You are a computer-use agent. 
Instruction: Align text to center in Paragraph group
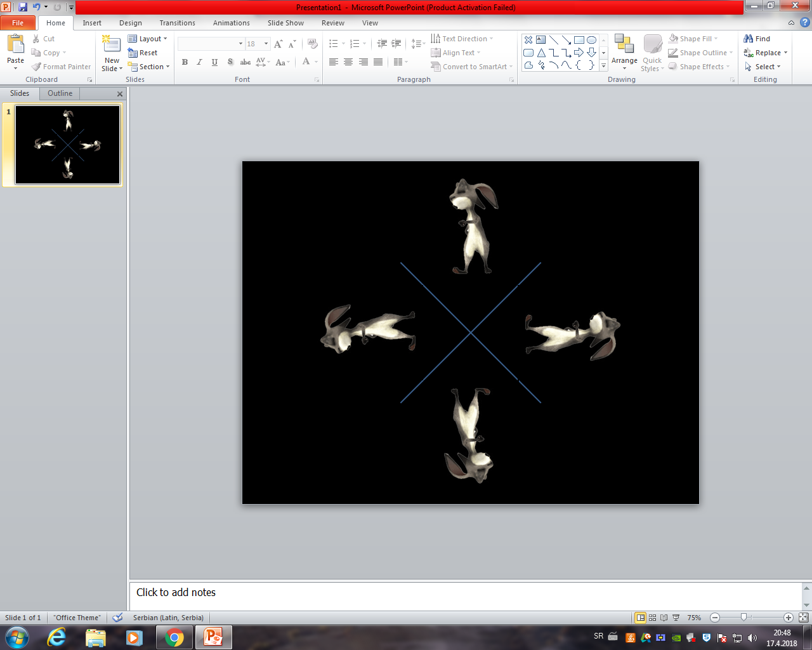click(x=348, y=62)
